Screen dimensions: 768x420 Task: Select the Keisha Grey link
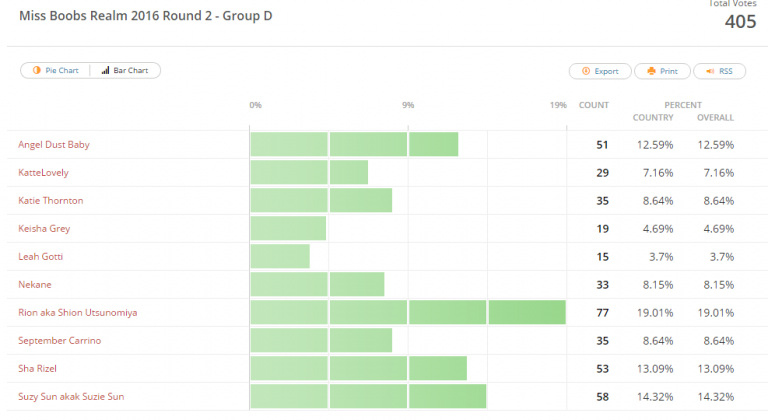[44, 228]
